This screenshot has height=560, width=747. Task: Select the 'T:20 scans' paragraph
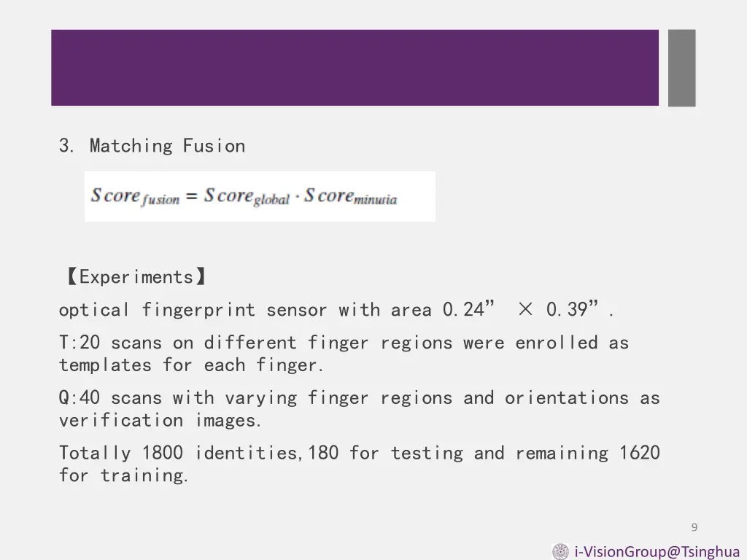344,354
